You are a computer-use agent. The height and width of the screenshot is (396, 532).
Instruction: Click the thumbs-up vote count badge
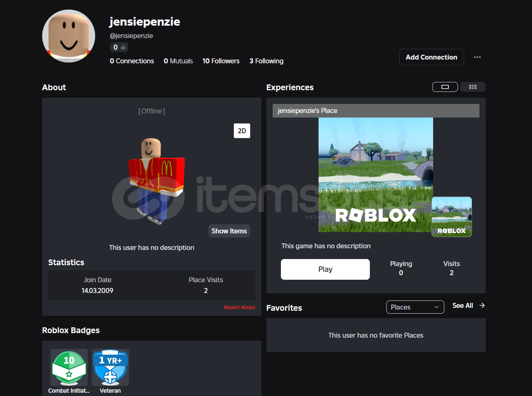coord(119,47)
